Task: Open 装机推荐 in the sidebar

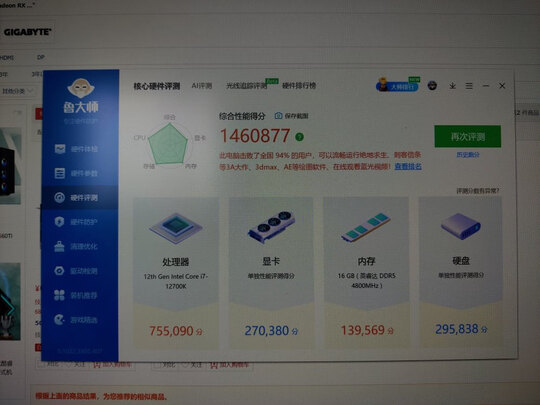Action: 76,295
